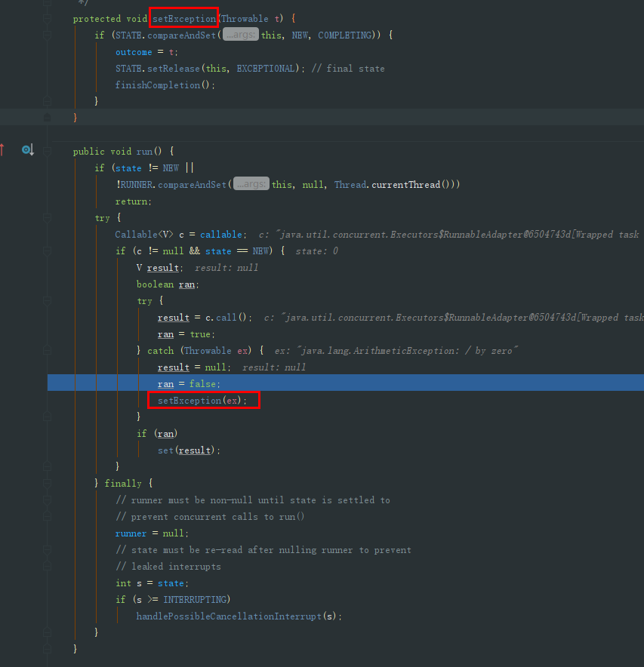Collapse the finally block fold marker
This screenshot has height=667, width=644.
48,483
